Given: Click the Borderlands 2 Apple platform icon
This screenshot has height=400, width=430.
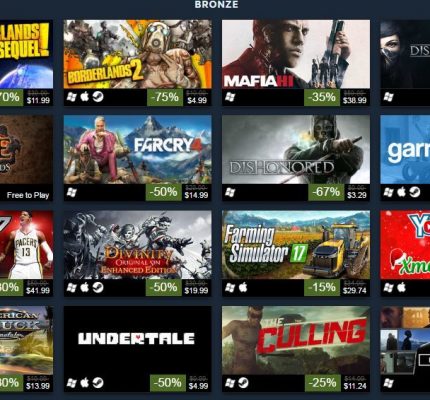Looking at the screenshot, I should 85,97.
